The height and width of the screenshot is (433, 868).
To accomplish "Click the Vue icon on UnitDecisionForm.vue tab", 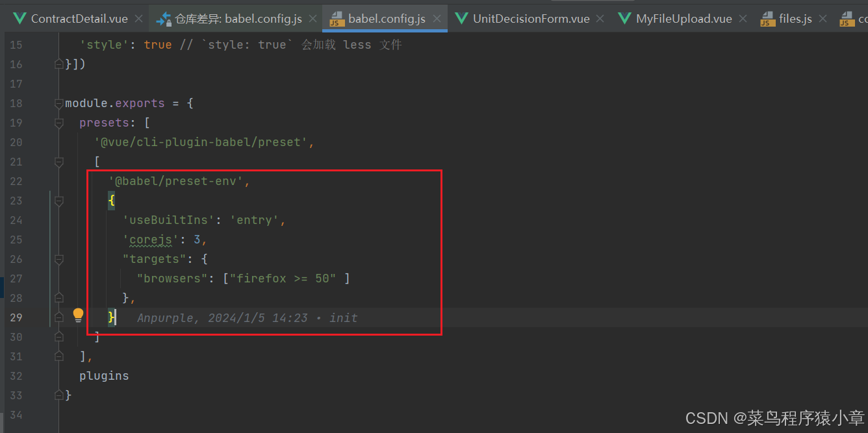I will click(462, 19).
